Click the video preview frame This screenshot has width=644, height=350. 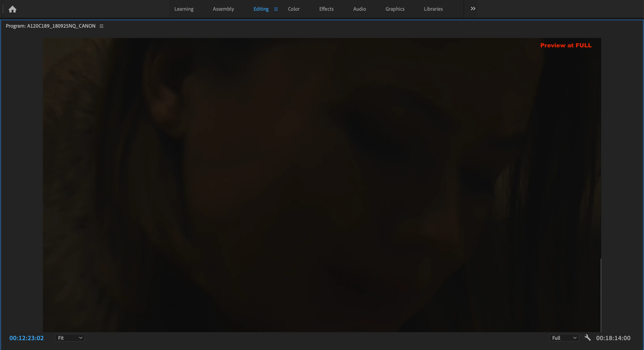coord(322,185)
